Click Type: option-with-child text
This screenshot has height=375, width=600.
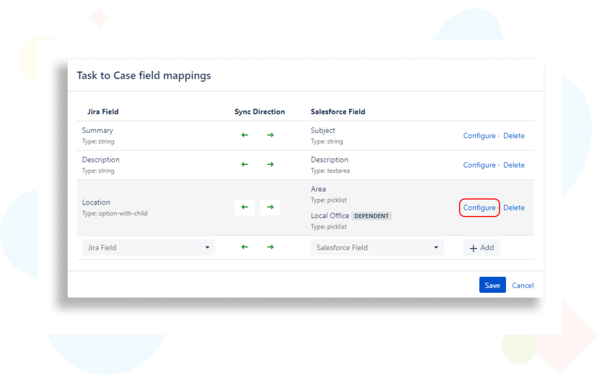[x=115, y=214]
